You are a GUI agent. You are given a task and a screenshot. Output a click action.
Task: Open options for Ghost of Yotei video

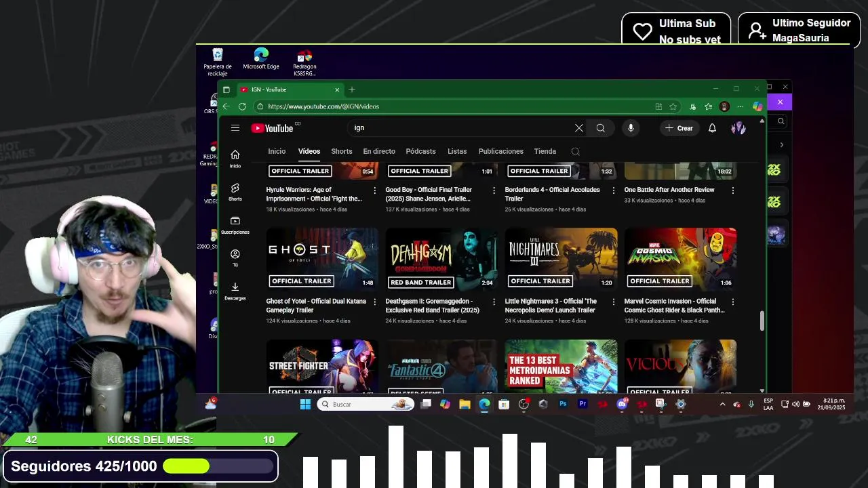click(x=375, y=302)
